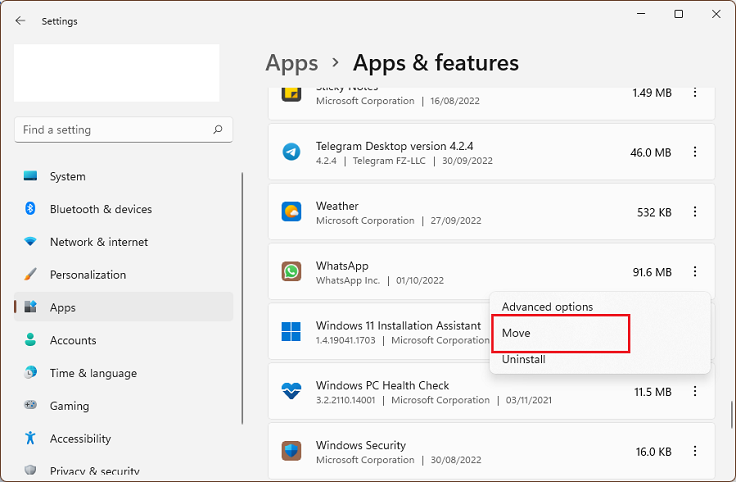Click the user profile card in sidebar

(116, 73)
